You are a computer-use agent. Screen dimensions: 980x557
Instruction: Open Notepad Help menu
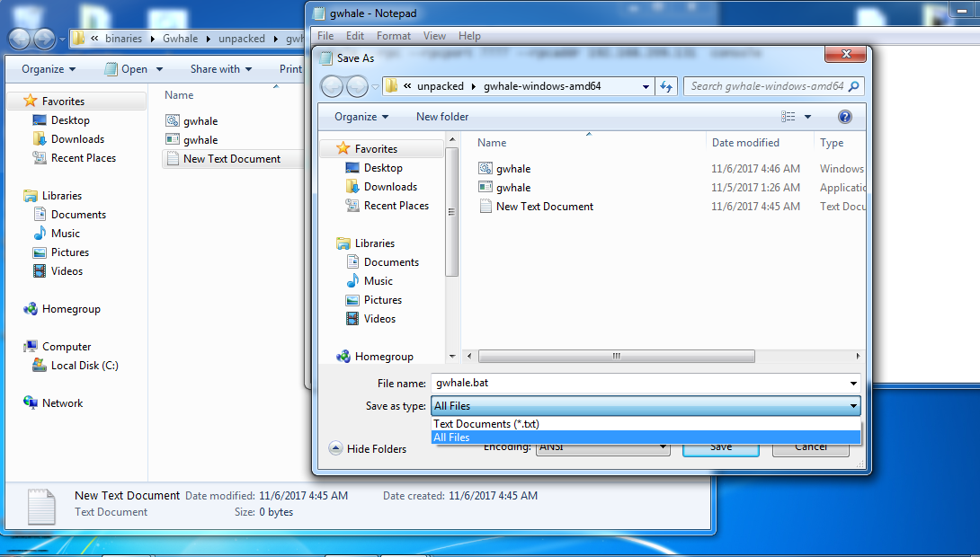(x=469, y=36)
